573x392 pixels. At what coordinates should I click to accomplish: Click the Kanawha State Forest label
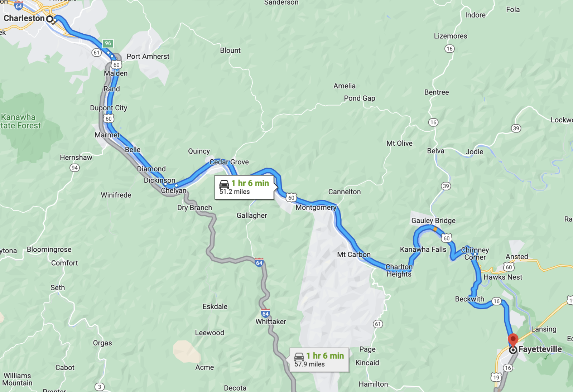(x=20, y=121)
